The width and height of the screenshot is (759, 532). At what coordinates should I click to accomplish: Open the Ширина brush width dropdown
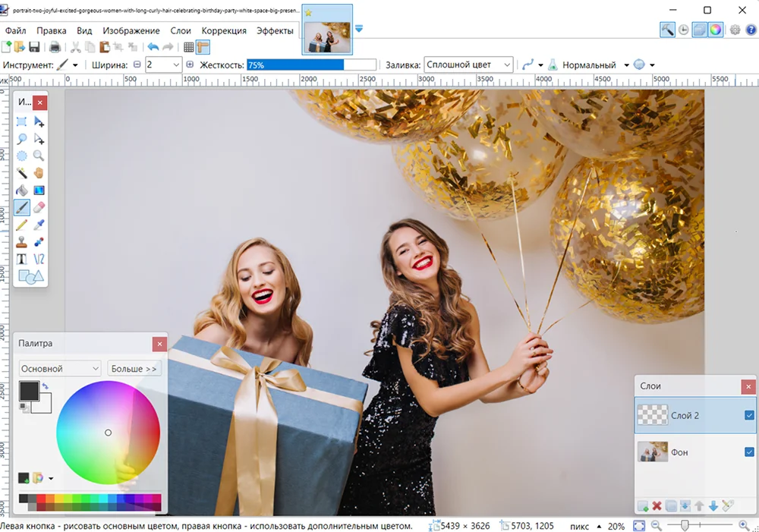click(164, 65)
